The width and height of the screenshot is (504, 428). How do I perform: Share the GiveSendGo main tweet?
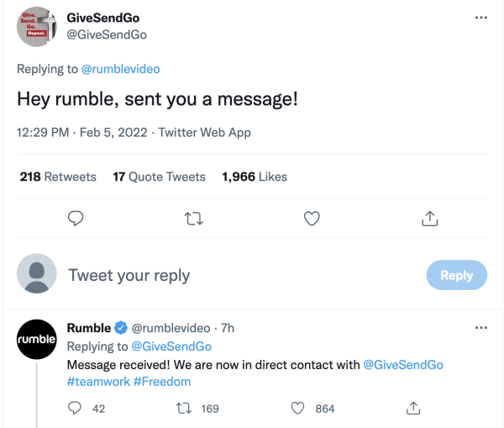pos(429,219)
